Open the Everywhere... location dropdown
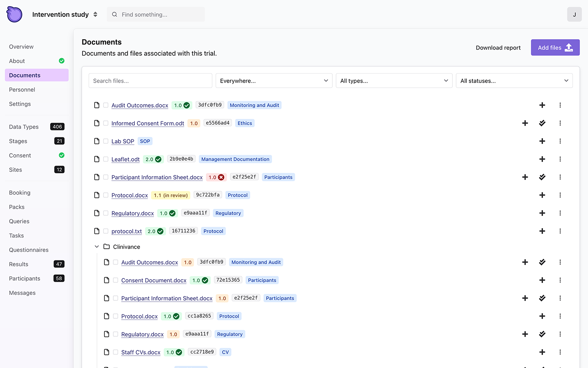Screen dimensions: 588x368 (274, 81)
